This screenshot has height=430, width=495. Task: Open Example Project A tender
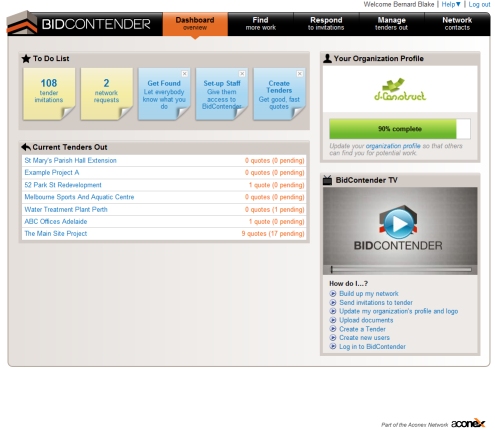pyautogui.click(x=52, y=172)
